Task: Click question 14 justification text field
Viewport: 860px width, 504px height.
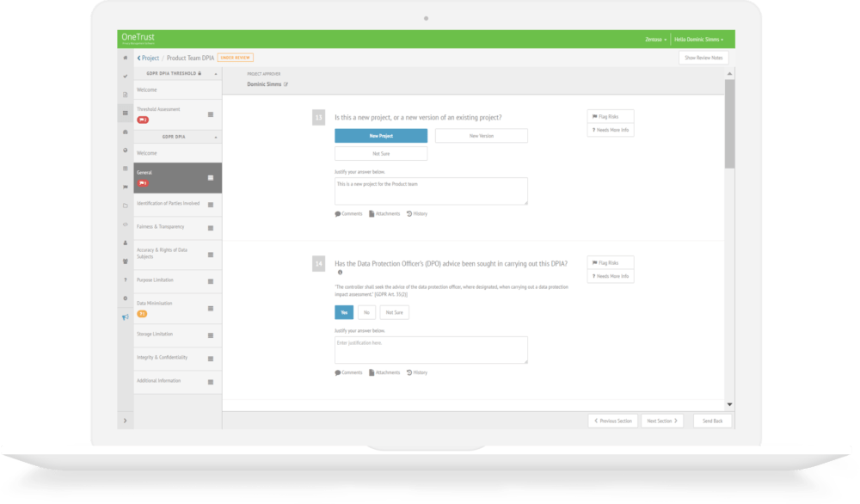Action: [x=431, y=350]
